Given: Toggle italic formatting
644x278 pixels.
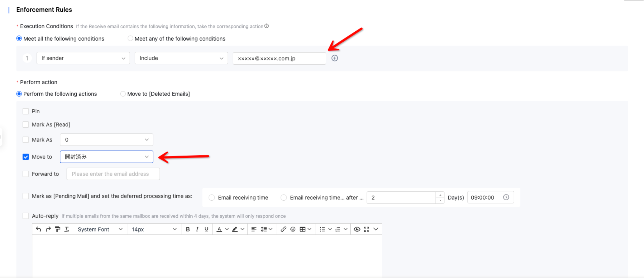Looking at the screenshot, I should [x=197, y=229].
